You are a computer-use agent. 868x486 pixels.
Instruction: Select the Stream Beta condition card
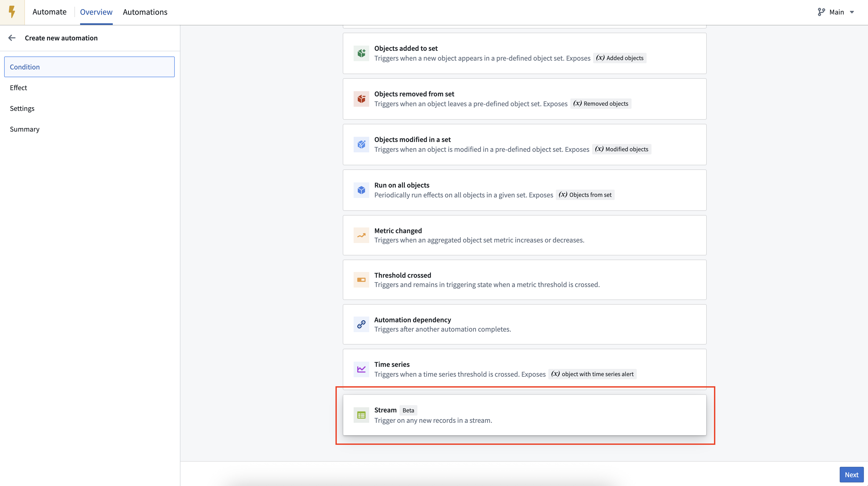[x=524, y=415]
